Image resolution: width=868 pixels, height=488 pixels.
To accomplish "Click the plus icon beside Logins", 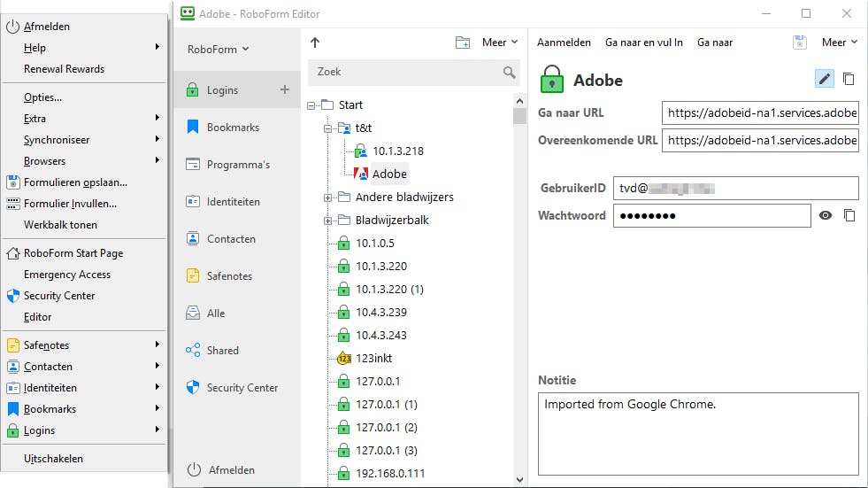I will point(285,89).
